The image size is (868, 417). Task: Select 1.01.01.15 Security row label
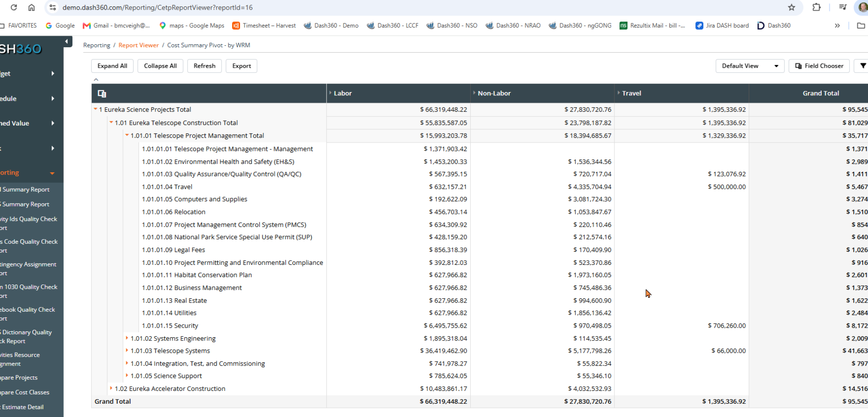point(170,326)
